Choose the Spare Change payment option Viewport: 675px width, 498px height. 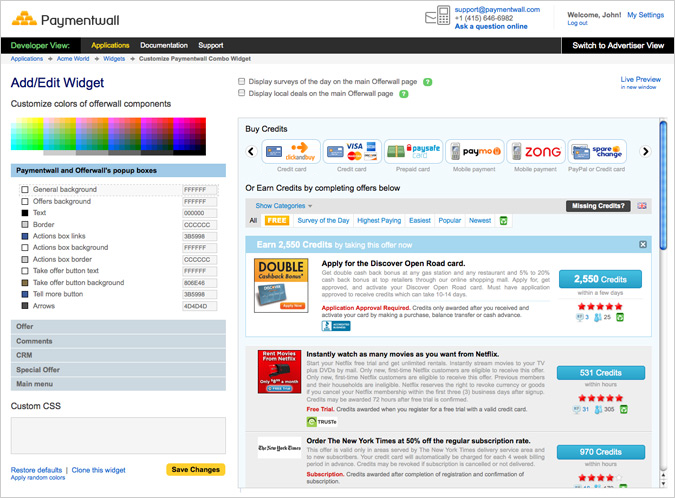point(597,152)
